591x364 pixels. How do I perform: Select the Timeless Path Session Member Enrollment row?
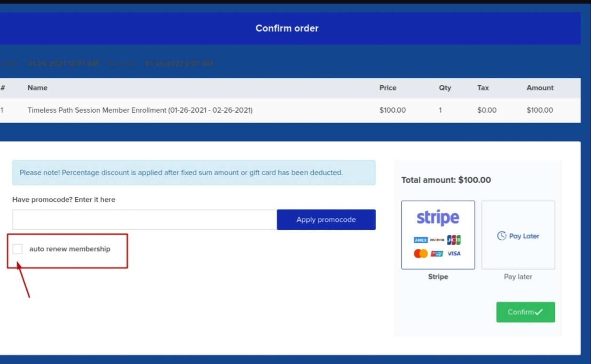pyautogui.click(x=140, y=110)
